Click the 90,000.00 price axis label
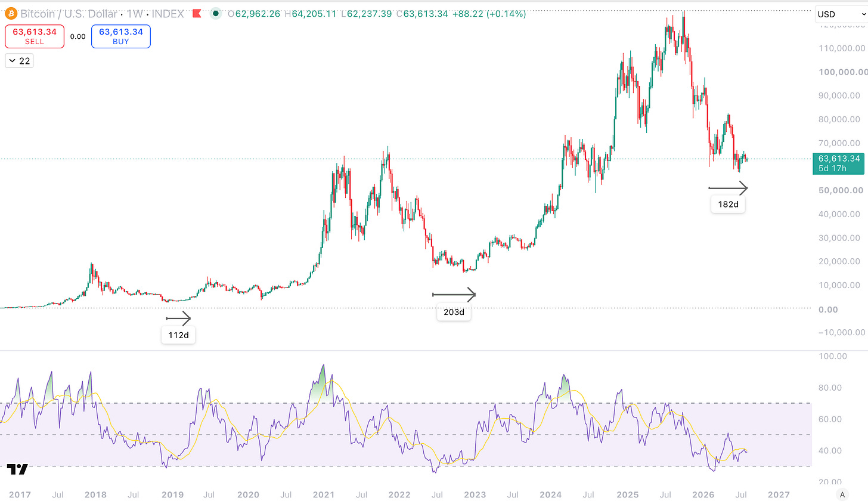Screen dimensions: 868x504 point(839,95)
